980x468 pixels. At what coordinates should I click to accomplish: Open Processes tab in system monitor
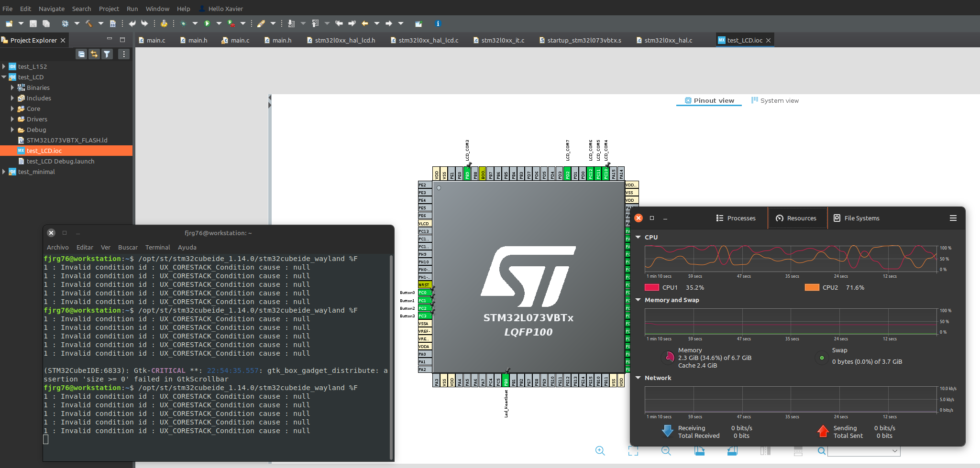click(x=736, y=218)
